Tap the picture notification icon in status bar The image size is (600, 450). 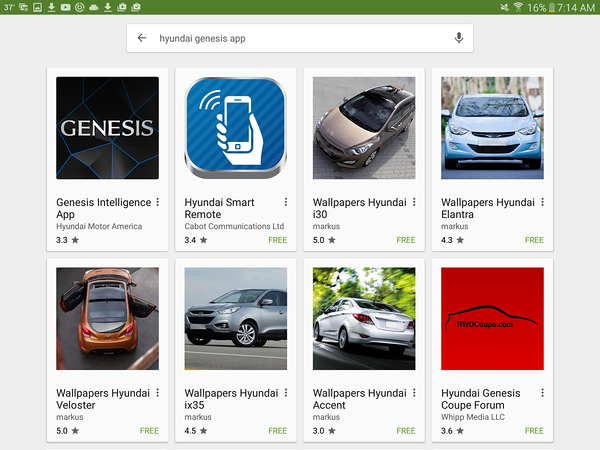coord(38,7)
